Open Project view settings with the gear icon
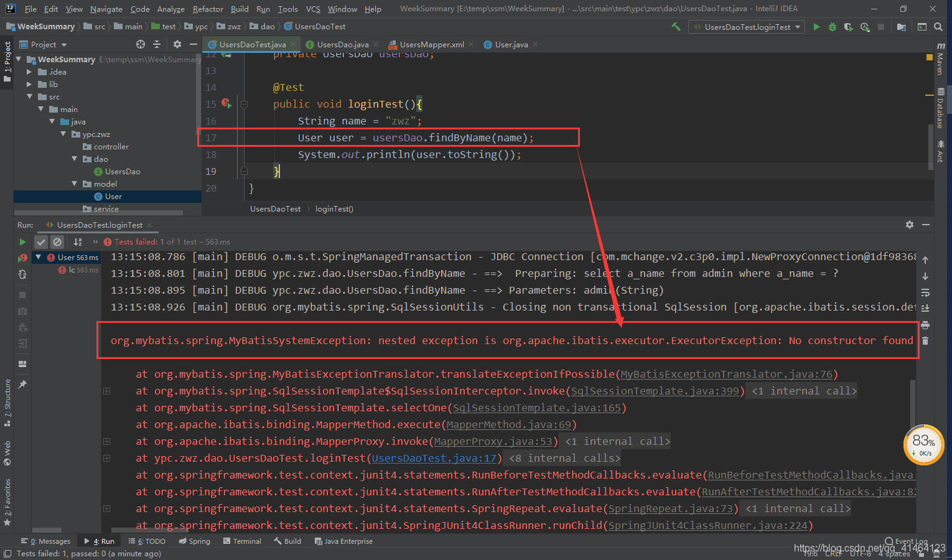952x560 pixels. point(177,44)
